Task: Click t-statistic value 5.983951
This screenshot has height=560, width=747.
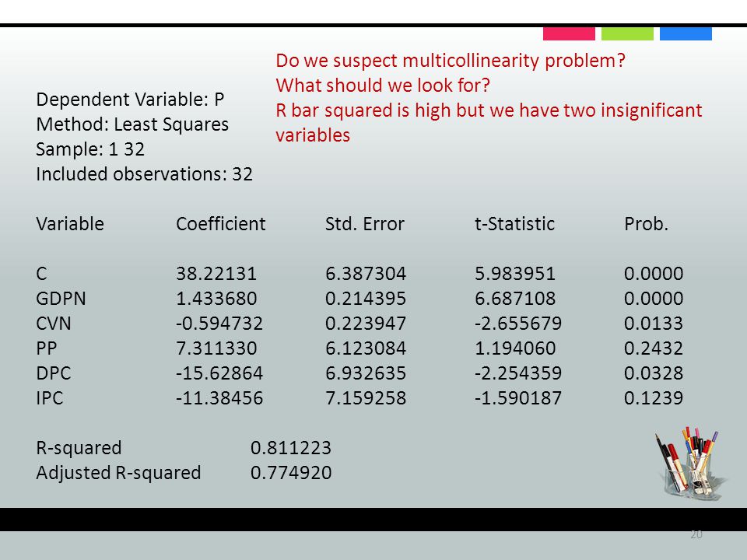Action: tap(515, 274)
